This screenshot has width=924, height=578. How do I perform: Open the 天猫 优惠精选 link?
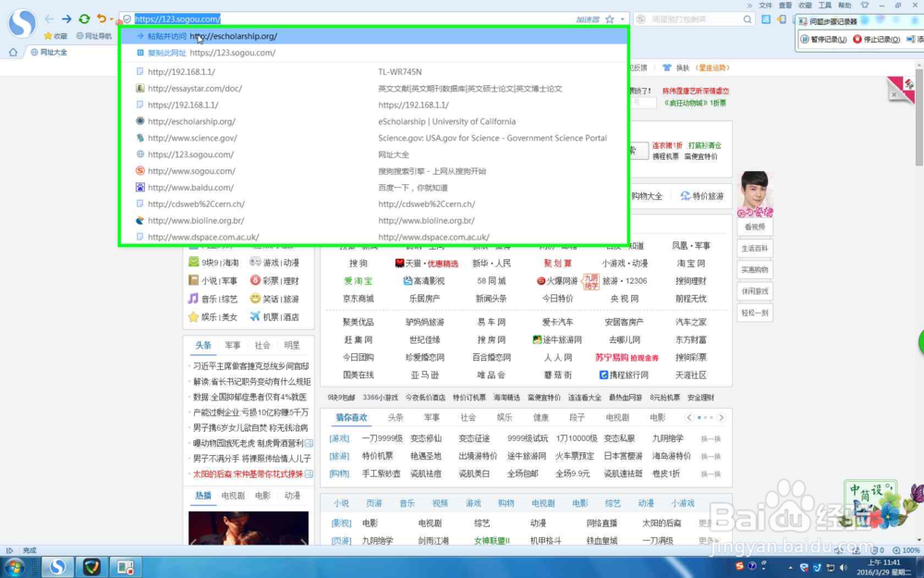tap(427, 263)
